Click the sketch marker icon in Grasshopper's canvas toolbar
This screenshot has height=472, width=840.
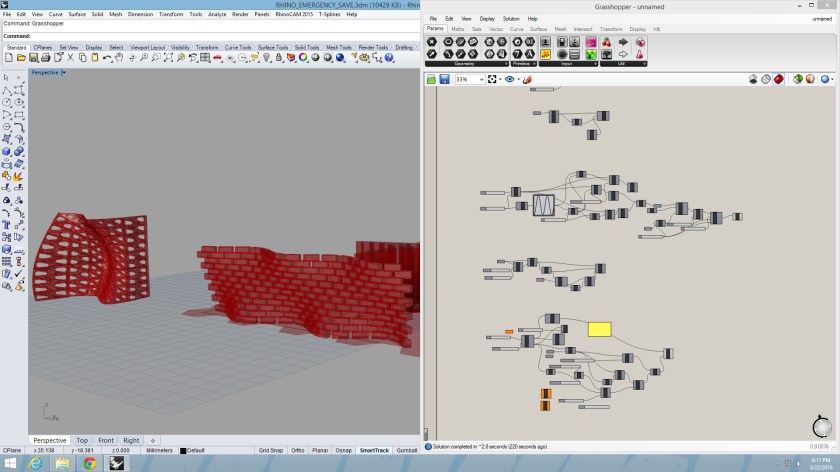coord(527,79)
